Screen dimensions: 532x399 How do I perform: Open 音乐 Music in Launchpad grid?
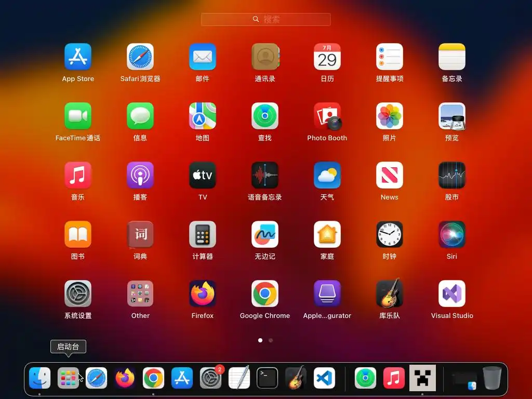click(78, 175)
